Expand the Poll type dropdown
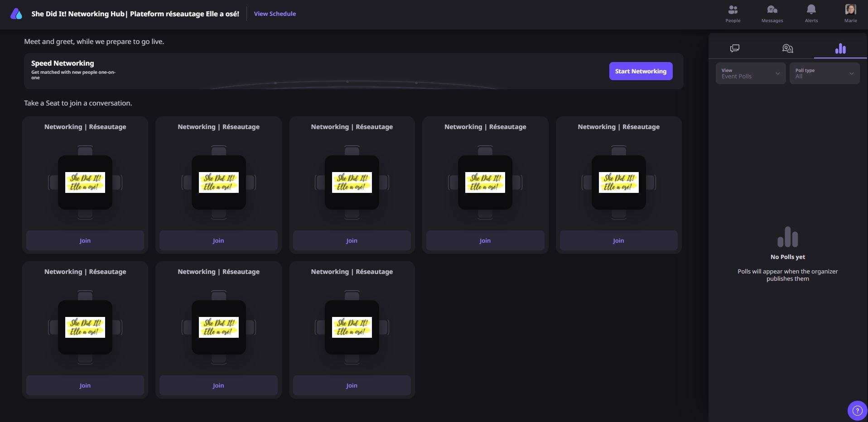Image resolution: width=868 pixels, height=422 pixels. pos(824,73)
